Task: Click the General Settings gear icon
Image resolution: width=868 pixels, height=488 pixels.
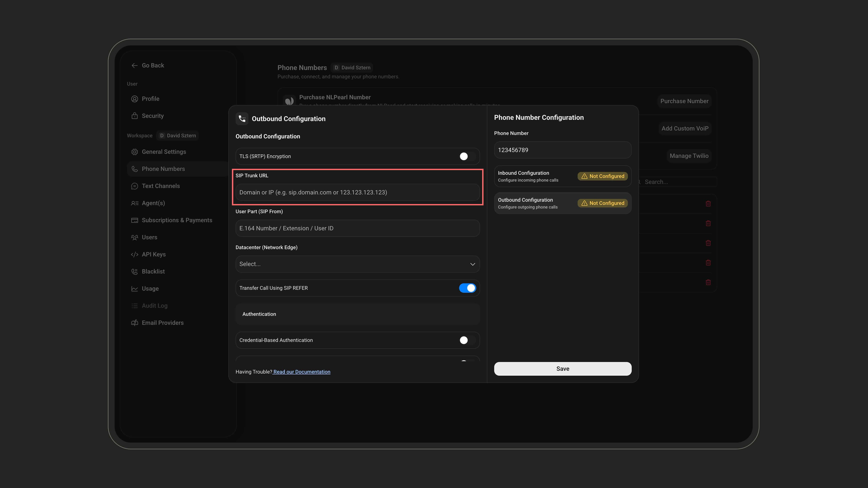Action: 134,152
